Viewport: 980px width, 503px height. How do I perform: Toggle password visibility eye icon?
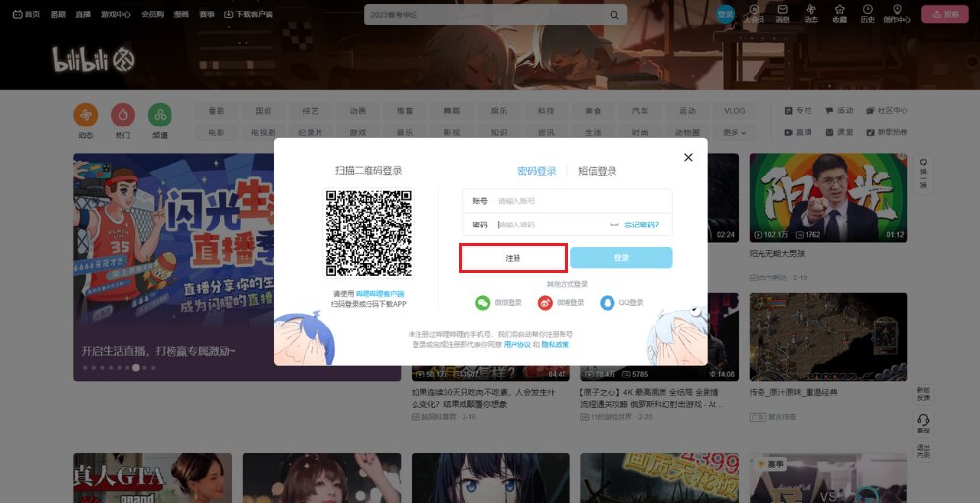[x=613, y=225]
